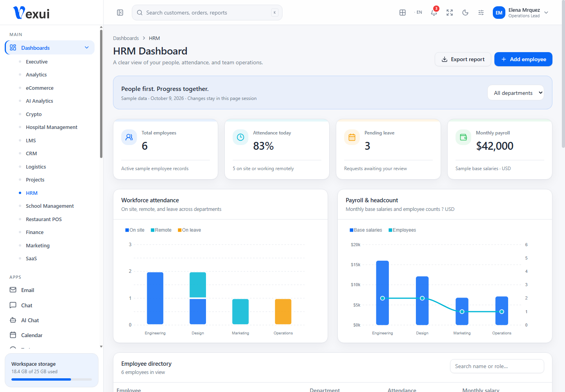
Task: Follow the Dashboards breadcrumb link
Action: pyautogui.click(x=126, y=38)
